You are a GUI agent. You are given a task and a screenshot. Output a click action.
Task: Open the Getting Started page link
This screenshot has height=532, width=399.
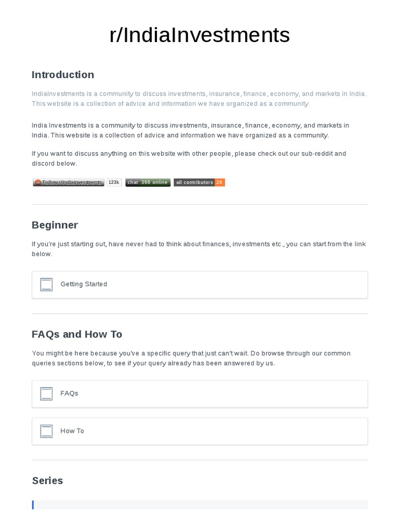pyautogui.click(x=84, y=284)
